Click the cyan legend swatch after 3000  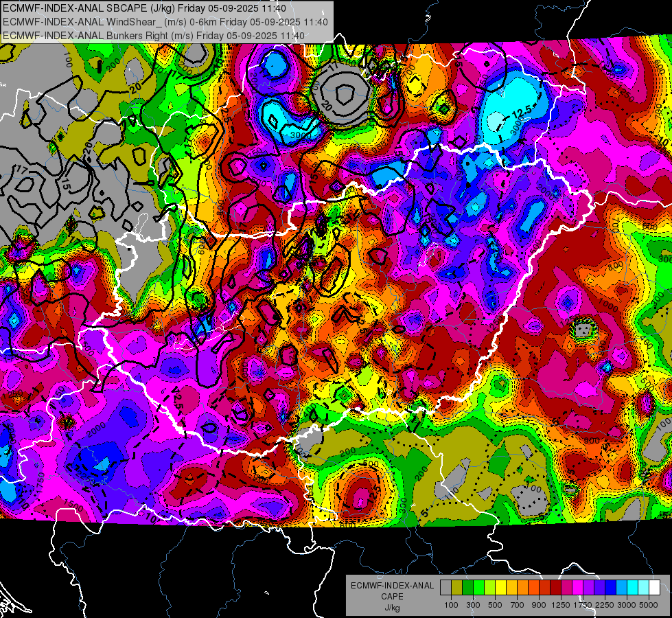633,588
